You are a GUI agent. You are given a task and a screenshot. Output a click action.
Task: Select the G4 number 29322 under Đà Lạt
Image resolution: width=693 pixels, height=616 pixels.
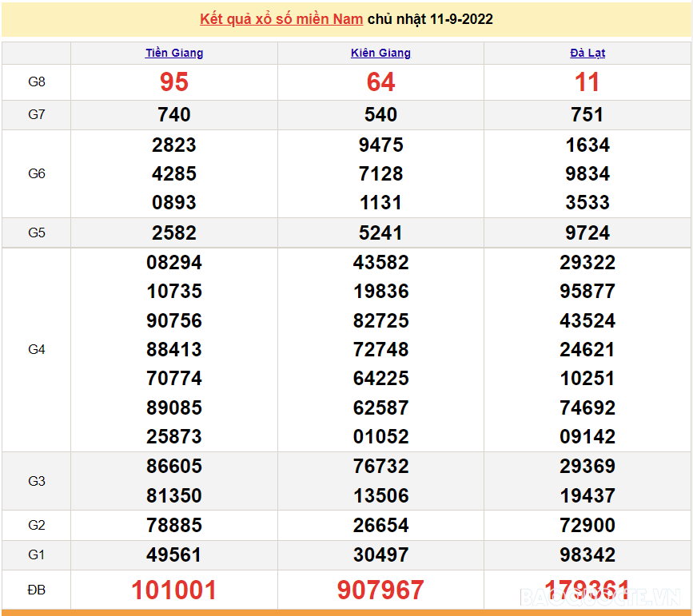tap(587, 263)
